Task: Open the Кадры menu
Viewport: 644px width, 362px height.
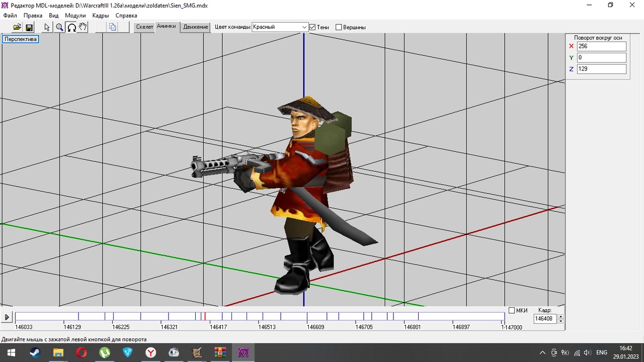Action: click(x=101, y=16)
